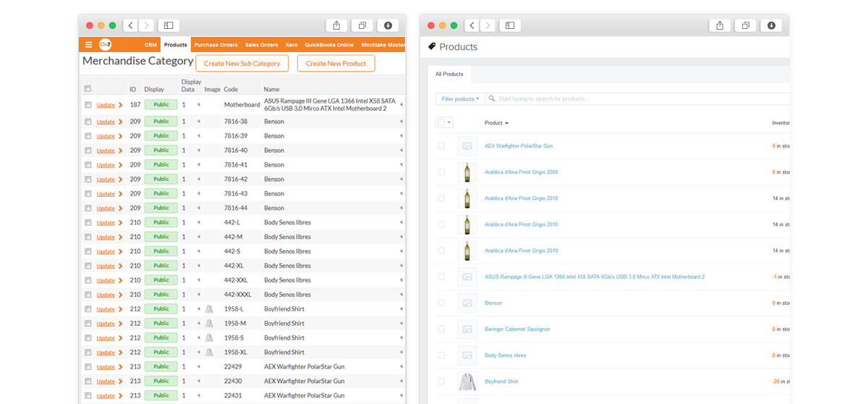Tick checkbox for Benson in Products list
The height and width of the screenshot is (404, 868).
click(441, 303)
